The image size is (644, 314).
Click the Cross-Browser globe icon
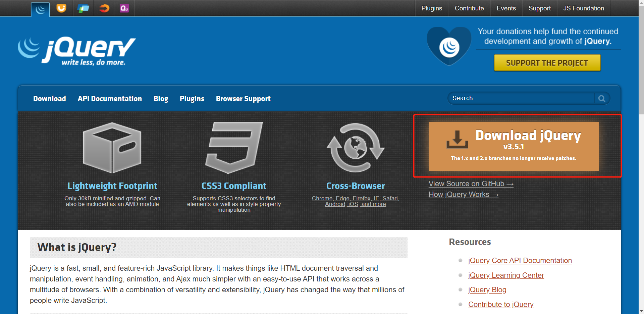pyautogui.click(x=356, y=148)
